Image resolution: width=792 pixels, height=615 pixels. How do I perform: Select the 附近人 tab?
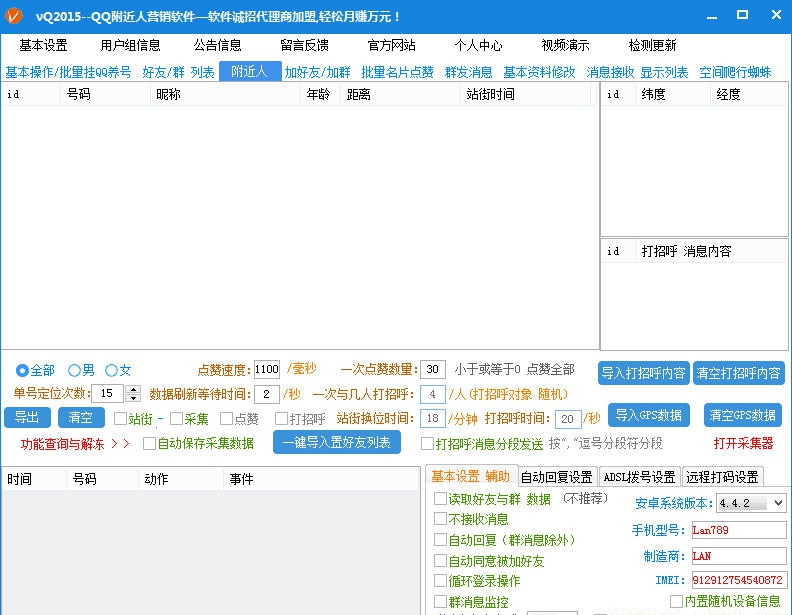[250, 71]
